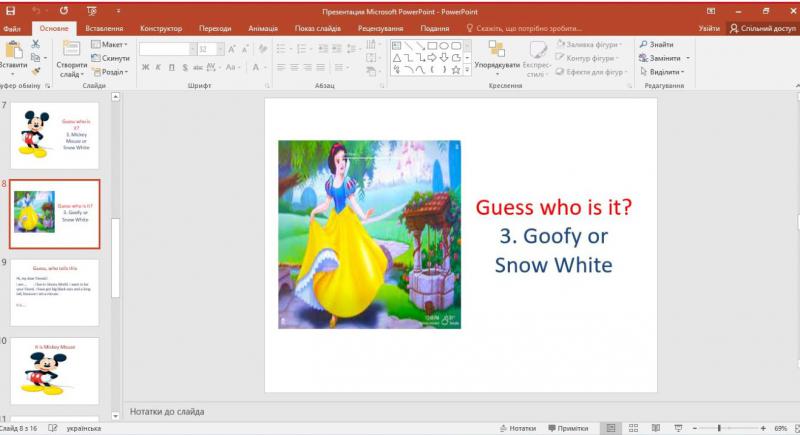The image size is (800, 435).
Task: Toggle italic К formatting
Action: [x=158, y=67]
